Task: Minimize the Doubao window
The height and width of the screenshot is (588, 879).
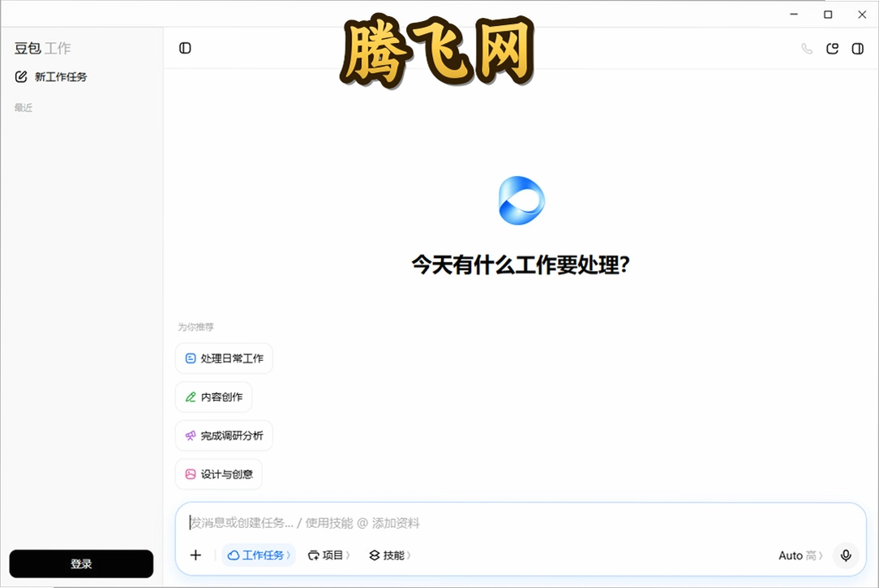Action: point(794,15)
